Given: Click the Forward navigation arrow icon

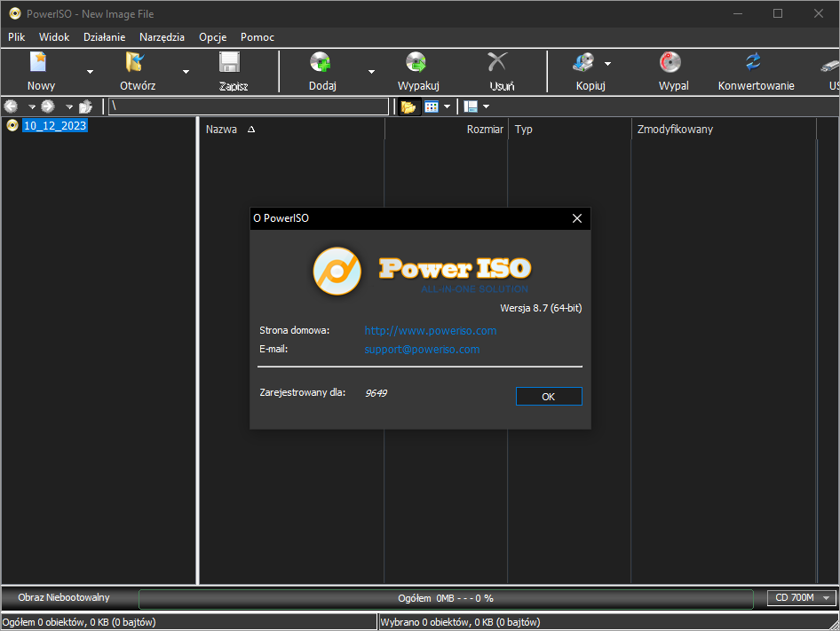Looking at the screenshot, I should [48, 106].
